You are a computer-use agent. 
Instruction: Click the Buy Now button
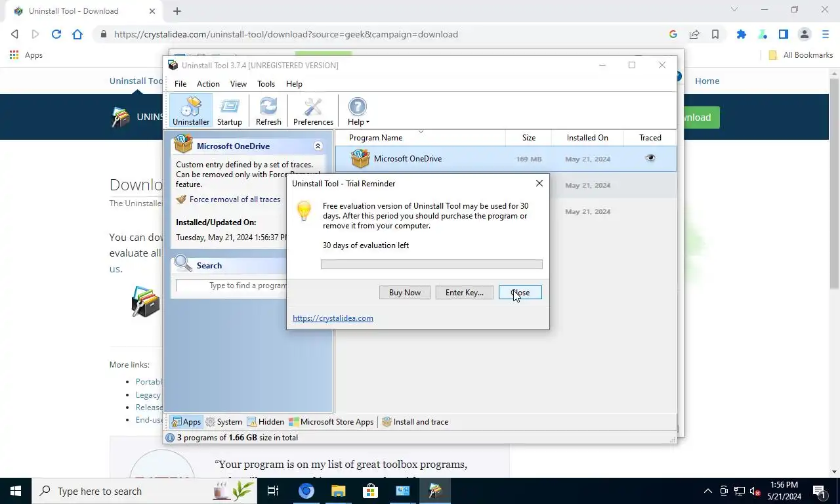[405, 293]
